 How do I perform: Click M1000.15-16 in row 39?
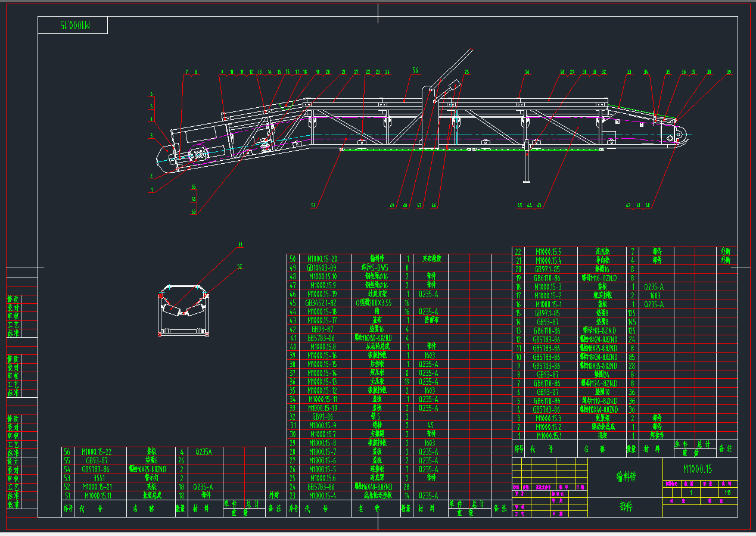point(322,355)
